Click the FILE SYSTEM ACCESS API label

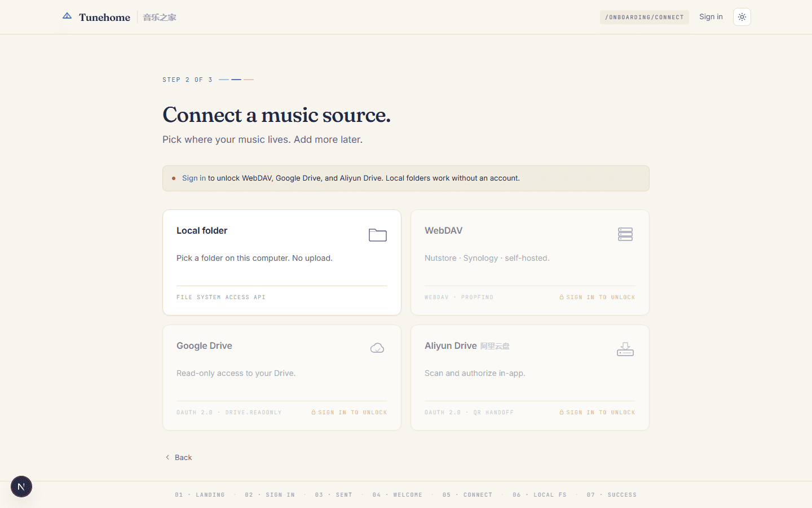(221, 297)
